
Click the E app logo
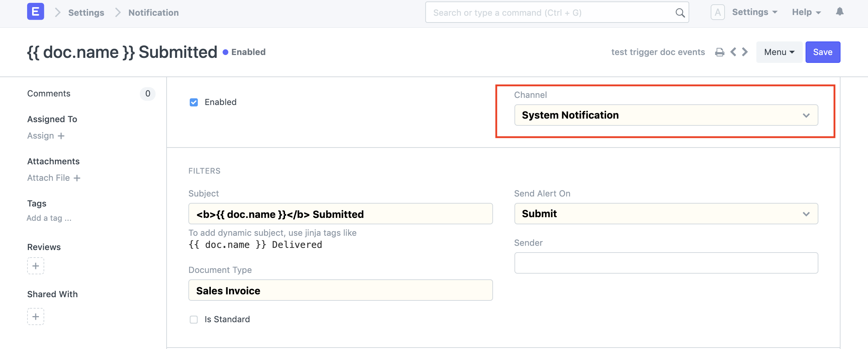click(x=35, y=11)
